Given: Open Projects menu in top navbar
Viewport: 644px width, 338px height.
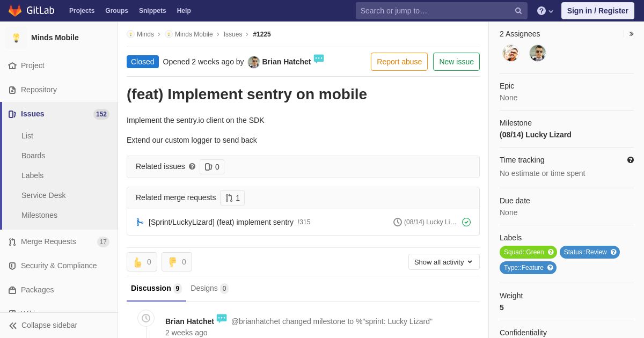Looking at the screenshot, I should 82,11.
